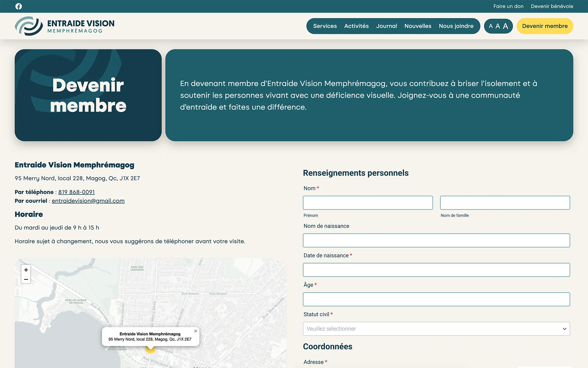Click the address text 95 Merry Nord
The height and width of the screenshot is (368, 588).
click(77, 178)
